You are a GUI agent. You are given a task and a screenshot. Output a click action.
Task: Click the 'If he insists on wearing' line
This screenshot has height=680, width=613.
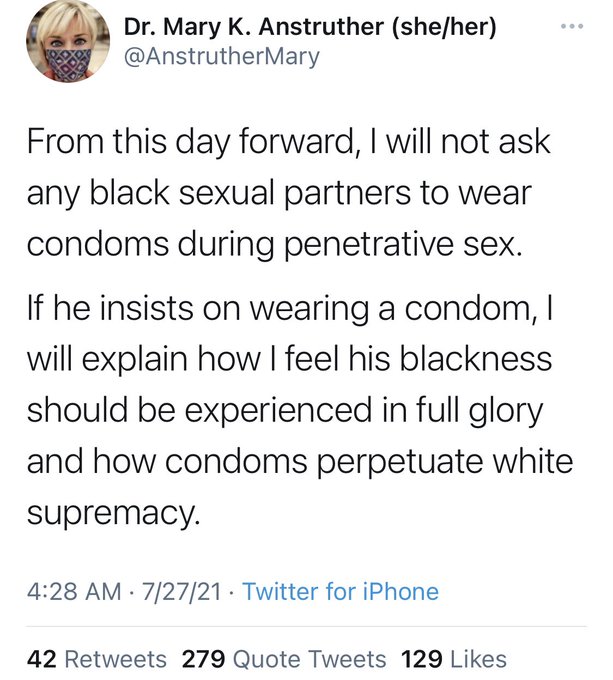[x=290, y=308]
